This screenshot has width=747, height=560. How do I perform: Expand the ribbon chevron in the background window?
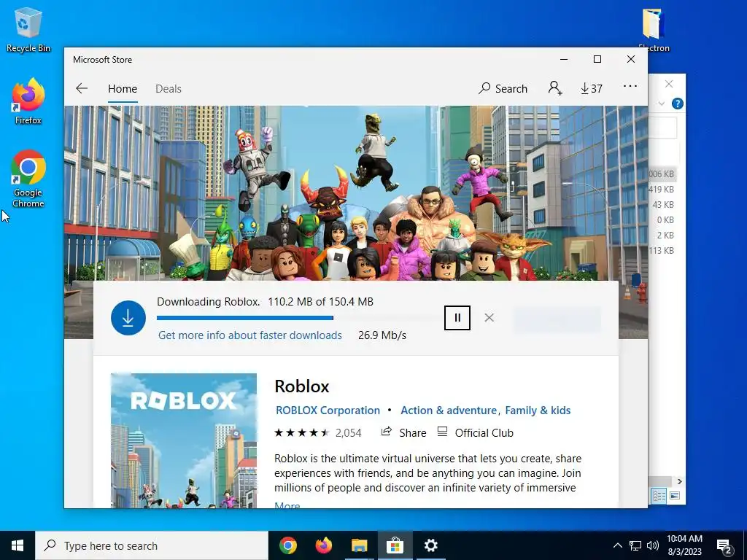[x=661, y=104]
